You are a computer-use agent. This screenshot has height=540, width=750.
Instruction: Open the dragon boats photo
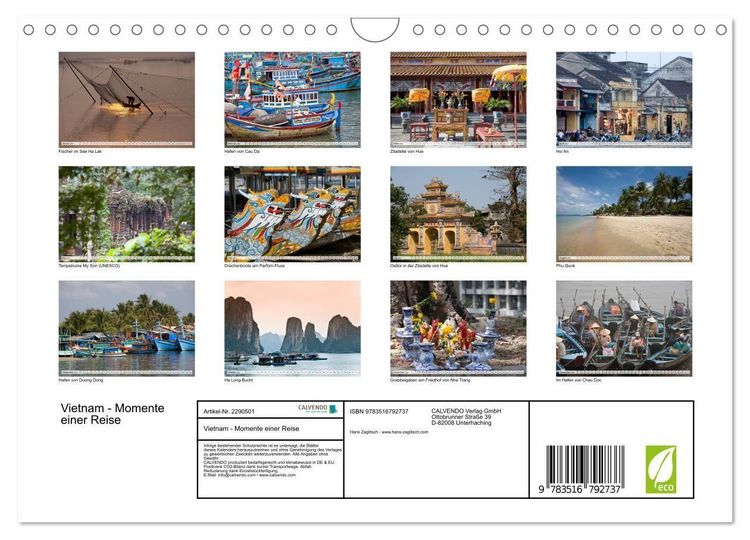(x=292, y=214)
